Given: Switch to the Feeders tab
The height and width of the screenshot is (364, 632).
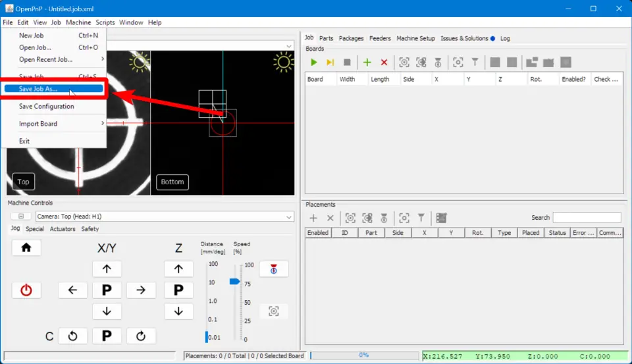Looking at the screenshot, I should click(380, 38).
